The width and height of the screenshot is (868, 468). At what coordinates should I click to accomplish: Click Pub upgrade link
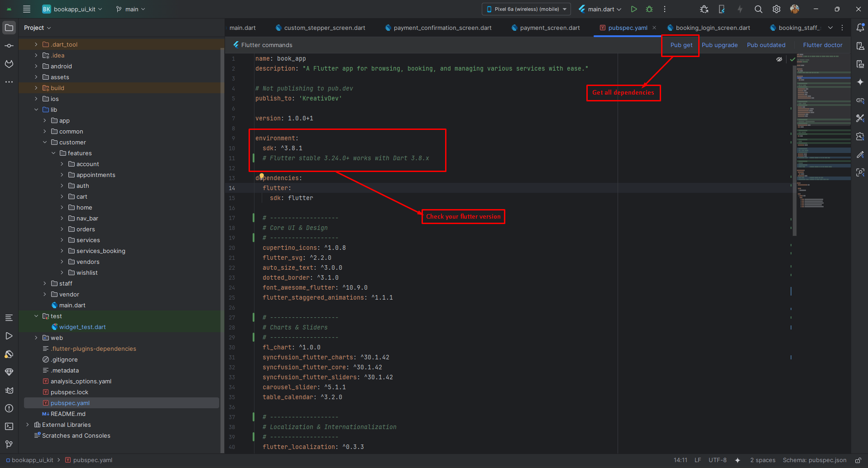pyautogui.click(x=719, y=45)
